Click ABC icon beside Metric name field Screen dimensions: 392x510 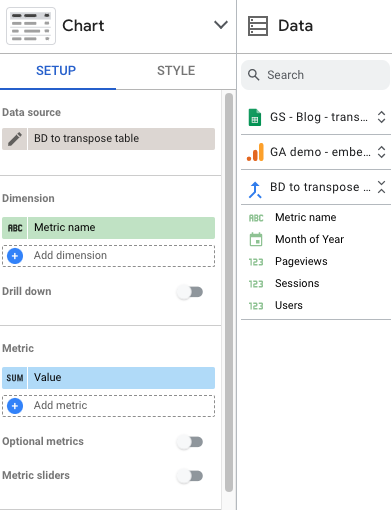point(256,218)
